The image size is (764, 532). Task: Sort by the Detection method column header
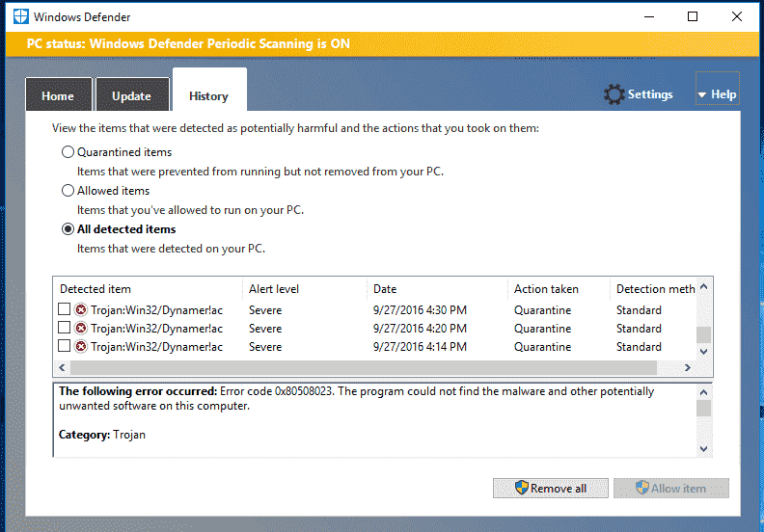coord(655,289)
